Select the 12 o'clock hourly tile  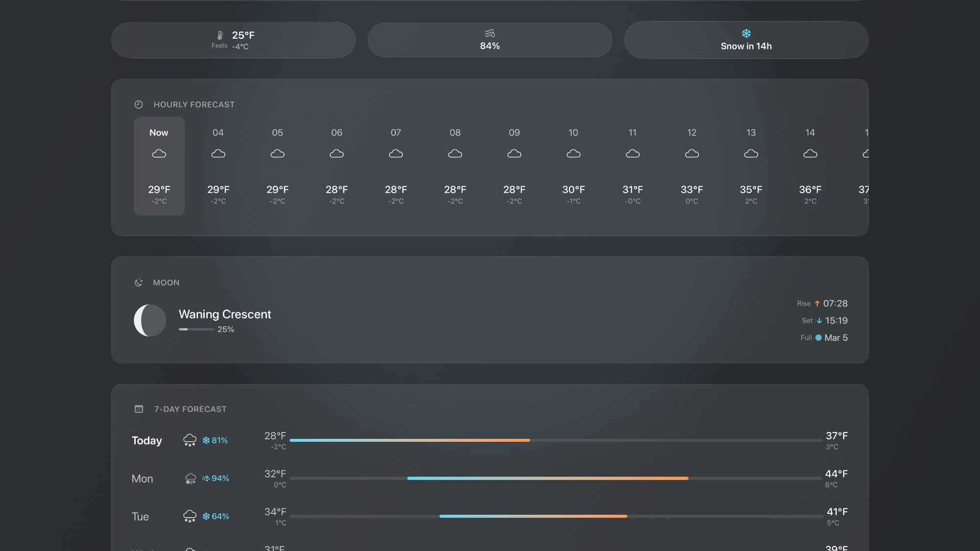[x=691, y=166]
